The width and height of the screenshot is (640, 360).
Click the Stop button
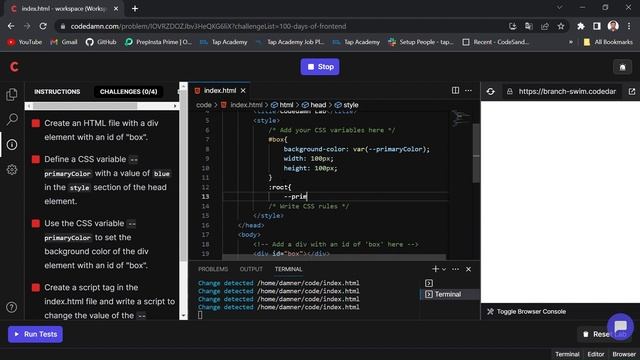[x=320, y=67]
